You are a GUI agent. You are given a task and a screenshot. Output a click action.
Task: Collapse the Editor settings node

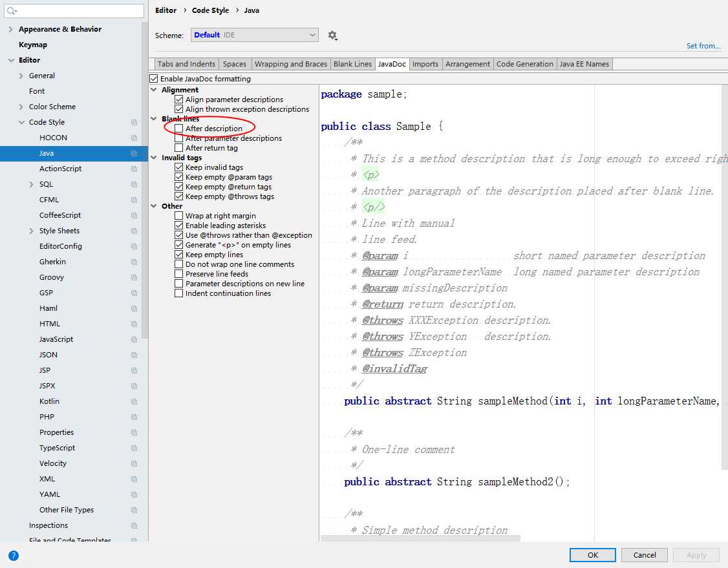tap(11, 60)
